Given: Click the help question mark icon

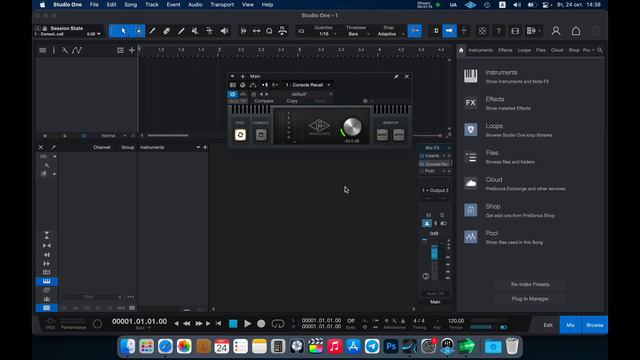Looking at the screenshot, I should (498, 31).
